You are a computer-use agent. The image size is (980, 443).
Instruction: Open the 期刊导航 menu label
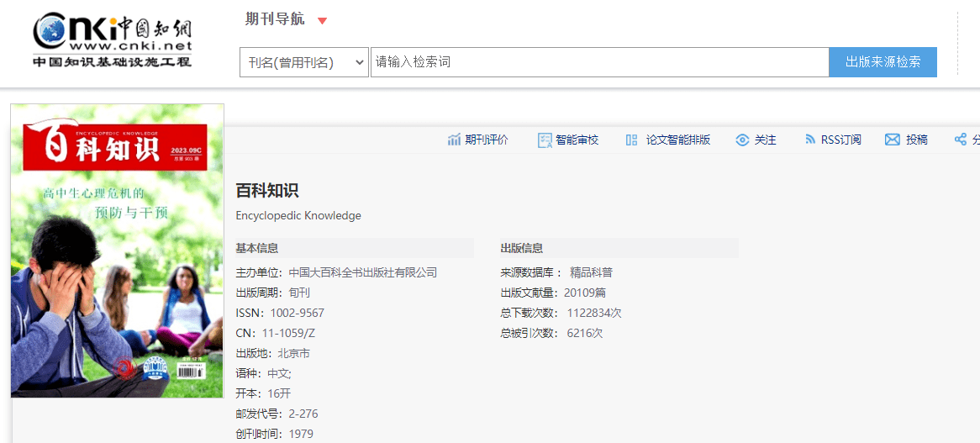(x=275, y=19)
